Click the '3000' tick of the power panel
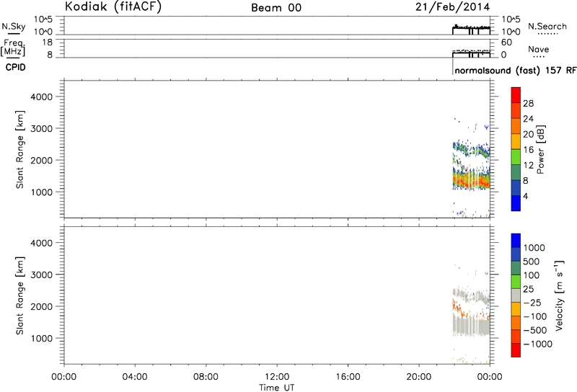Viewport: 577px width, 392px height. pyautogui.click(x=42, y=129)
